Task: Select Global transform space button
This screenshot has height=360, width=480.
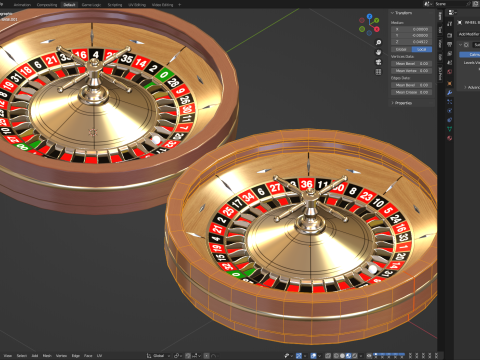Action: (401, 49)
